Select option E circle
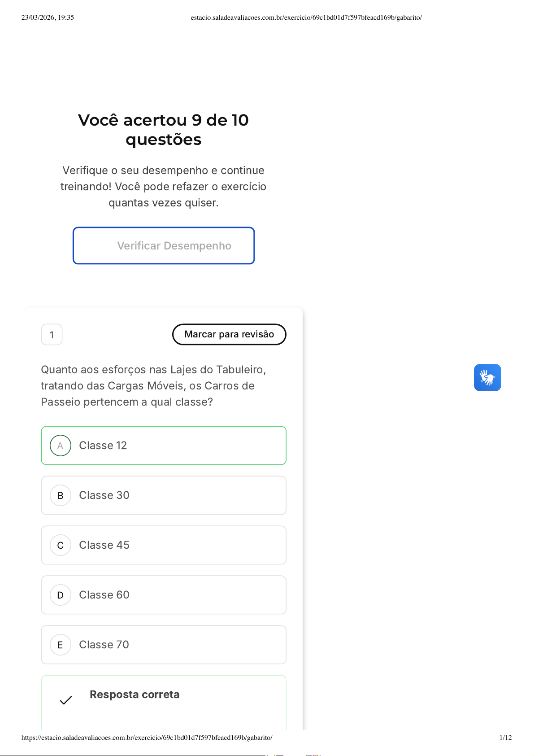The width and height of the screenshot is (534, 756). click(61, 645)
